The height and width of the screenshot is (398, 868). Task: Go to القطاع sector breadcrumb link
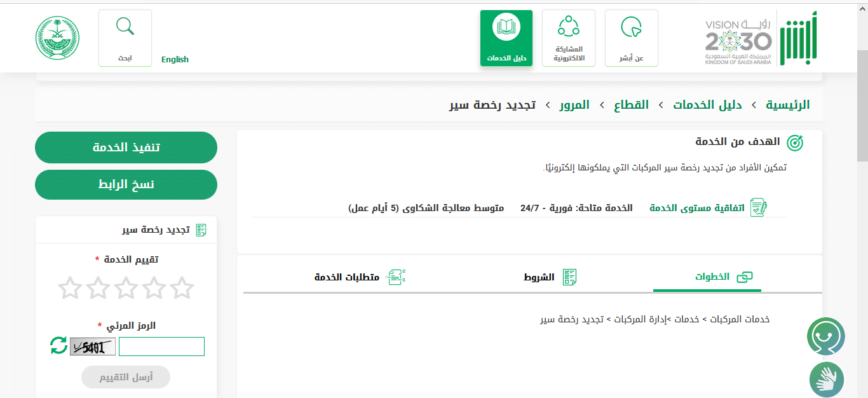(x=631, y=105)
